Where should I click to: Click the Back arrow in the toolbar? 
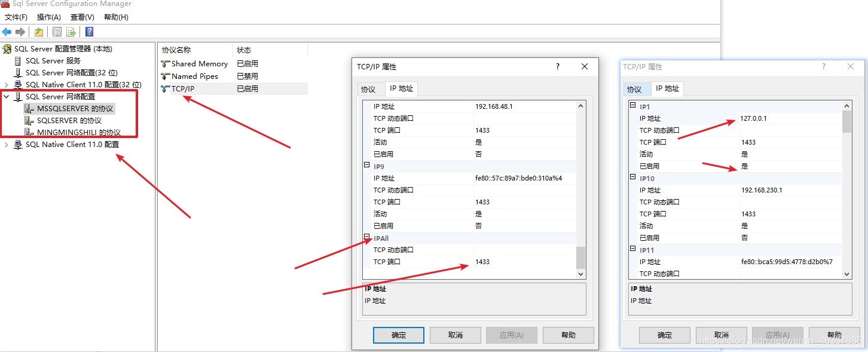7,32
